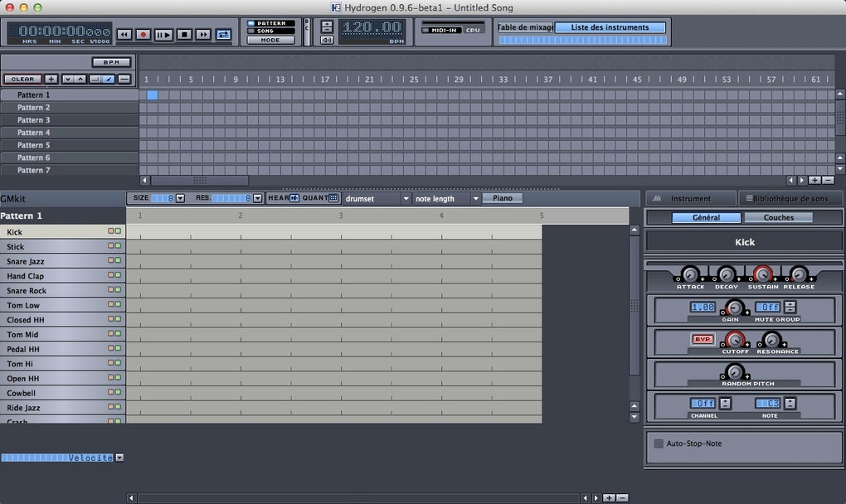Screen dimensions: 846x504
Task: Click the SUSTAIN knob
Action: click(762, 274)
